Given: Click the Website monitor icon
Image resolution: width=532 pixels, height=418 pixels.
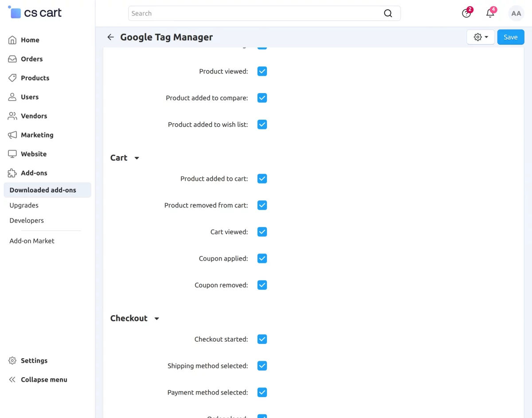Looking at the screenshot, I should [x=12, y=154].
